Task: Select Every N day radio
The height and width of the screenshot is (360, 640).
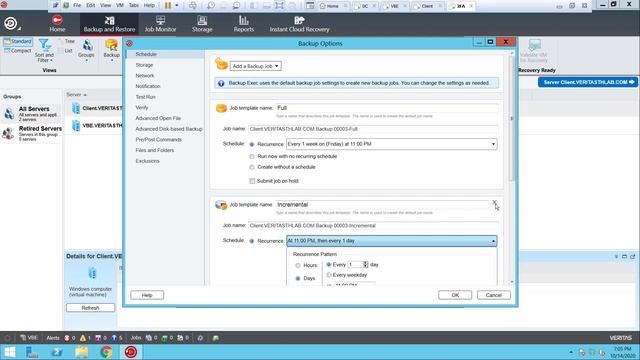Action: tap(329, 264)
